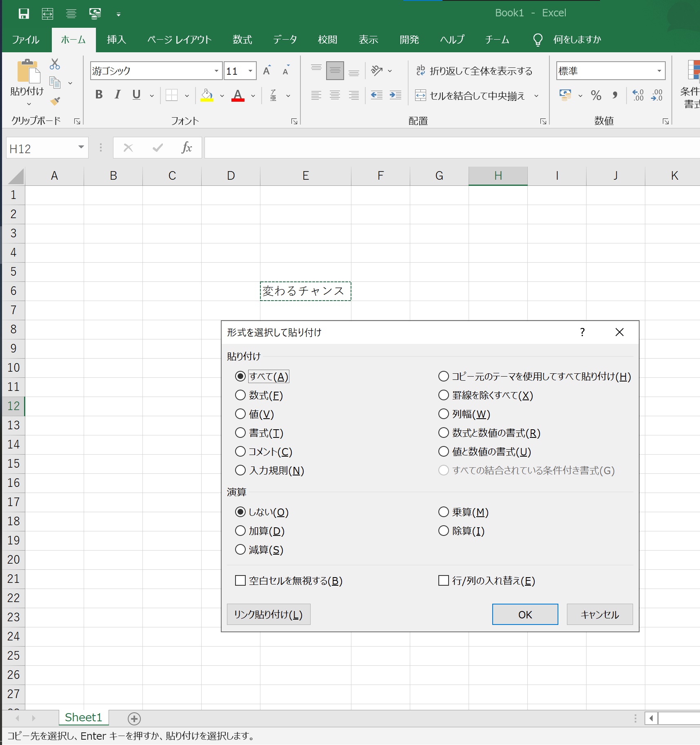700x745 pixels.
Task: Check 行/列の入れ替え(E) checkbox
Action: (444, 580)
